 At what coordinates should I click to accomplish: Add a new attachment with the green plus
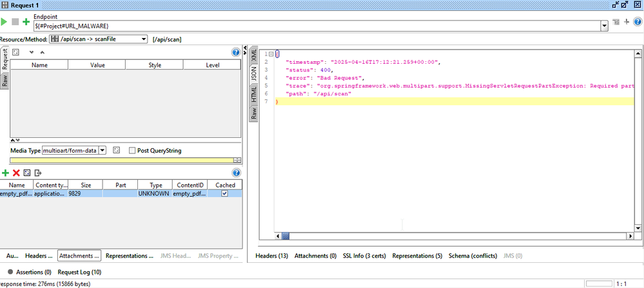[5, 173]
